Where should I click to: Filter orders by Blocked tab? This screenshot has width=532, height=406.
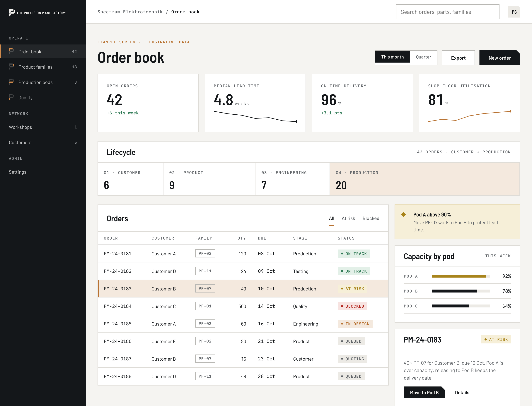point(371,219)
